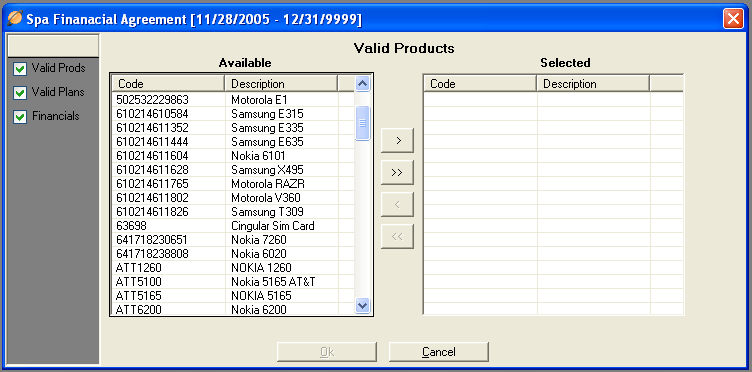Click code 641718238808
The image size is (752, 372).
pyautogui.click(x=152, y=254)
